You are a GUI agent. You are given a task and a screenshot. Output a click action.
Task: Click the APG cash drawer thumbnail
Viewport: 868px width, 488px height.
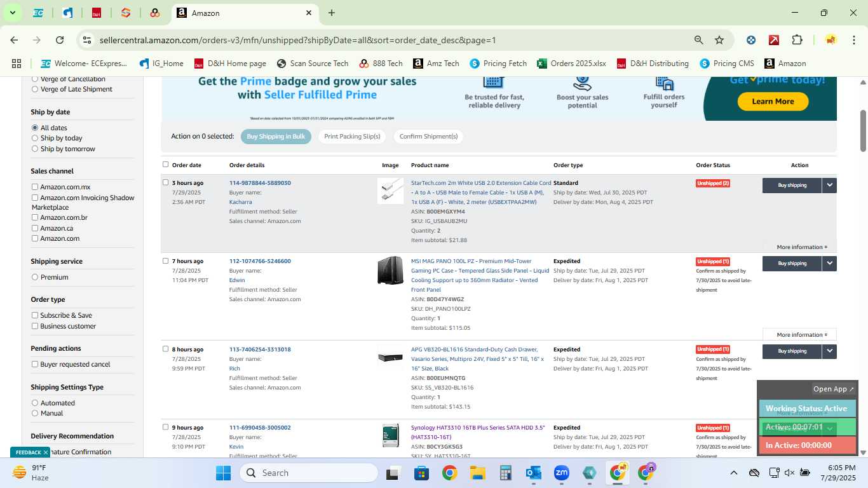click(390, 357)
